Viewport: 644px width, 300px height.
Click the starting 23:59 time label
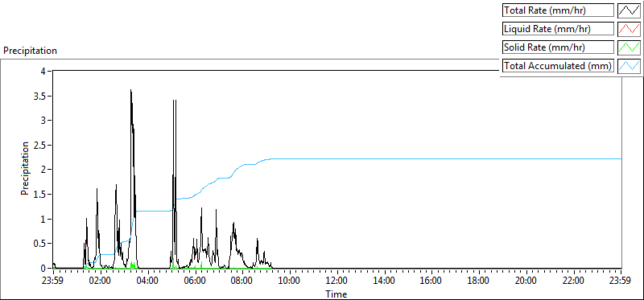click(x=53, y=281)
